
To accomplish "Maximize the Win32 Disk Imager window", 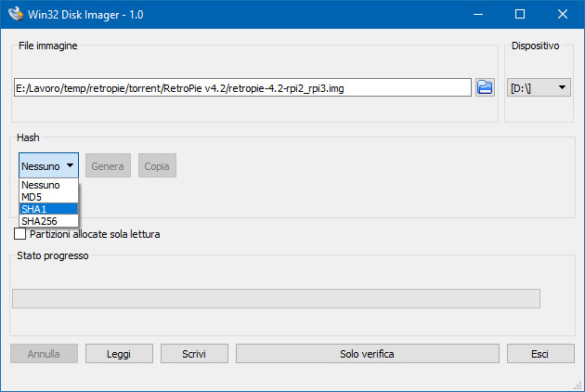I will point(520,14).
